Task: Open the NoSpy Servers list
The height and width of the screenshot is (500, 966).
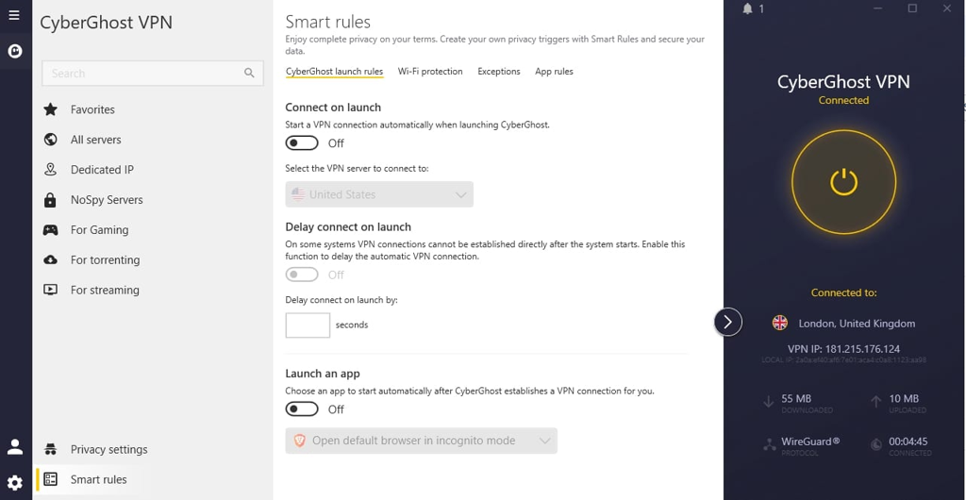Action: click(x=106, y=200)
